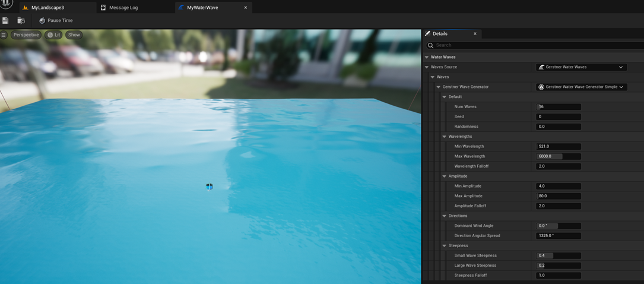Select the MyWaterWave tab
This screenshot has width=644, height=284.
pos(214,7)
